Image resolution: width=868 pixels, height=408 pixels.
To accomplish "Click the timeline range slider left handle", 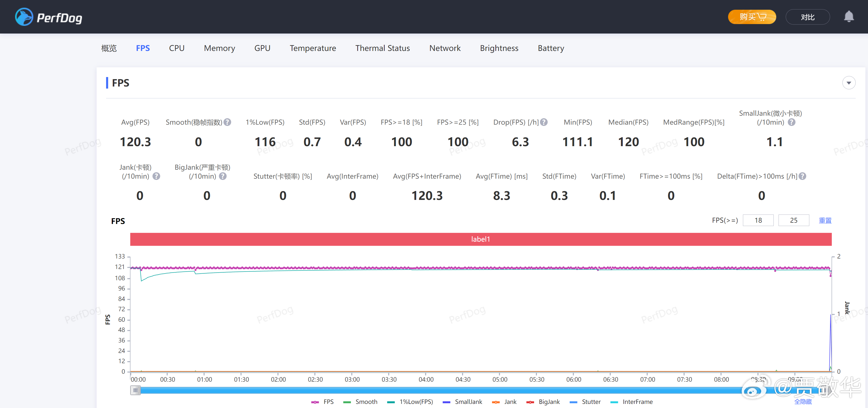I will coord(135,390).
